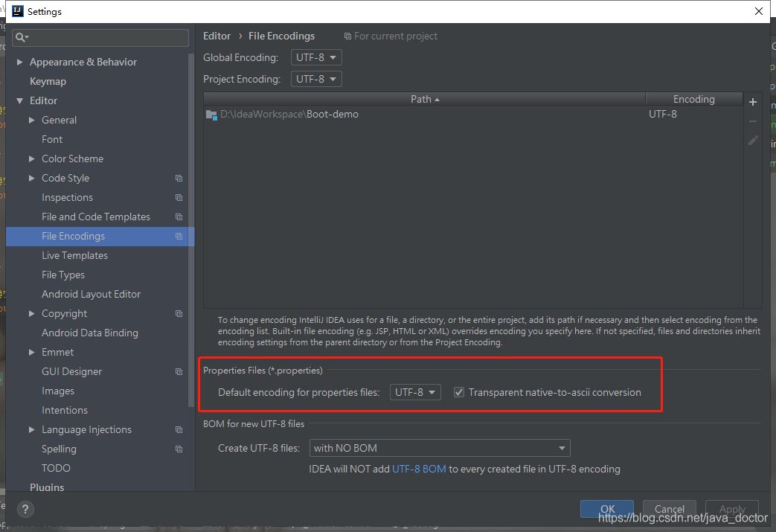
Task: Click Editor breadcrumb in header
Action: pyautogui.click(x=217, y=36)
